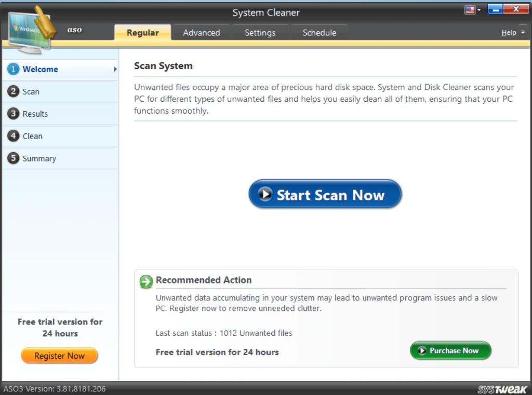Viewport: 532px width, 395px height.
Task: Click the step 1 number icon
Action: pyautogui.click(x=13, y=69)
